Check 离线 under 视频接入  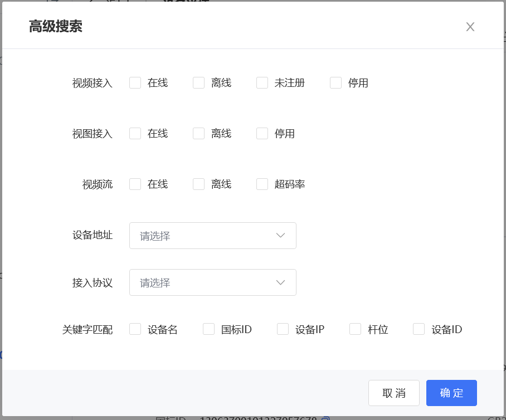pos(199,83)
